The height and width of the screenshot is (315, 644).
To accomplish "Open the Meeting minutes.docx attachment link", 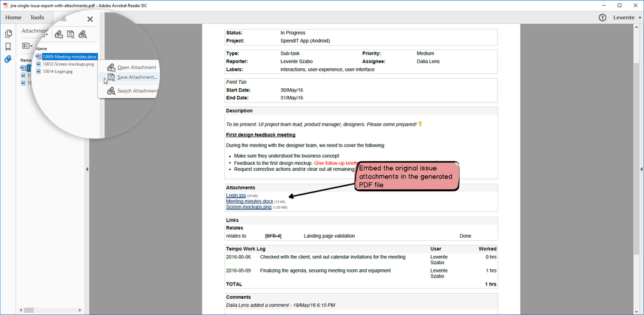I will point(249,202).
